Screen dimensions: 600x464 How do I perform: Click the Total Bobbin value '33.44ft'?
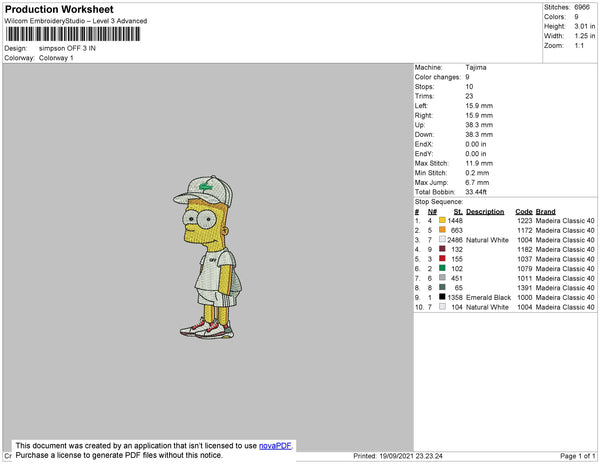click(x=476, y=192)
